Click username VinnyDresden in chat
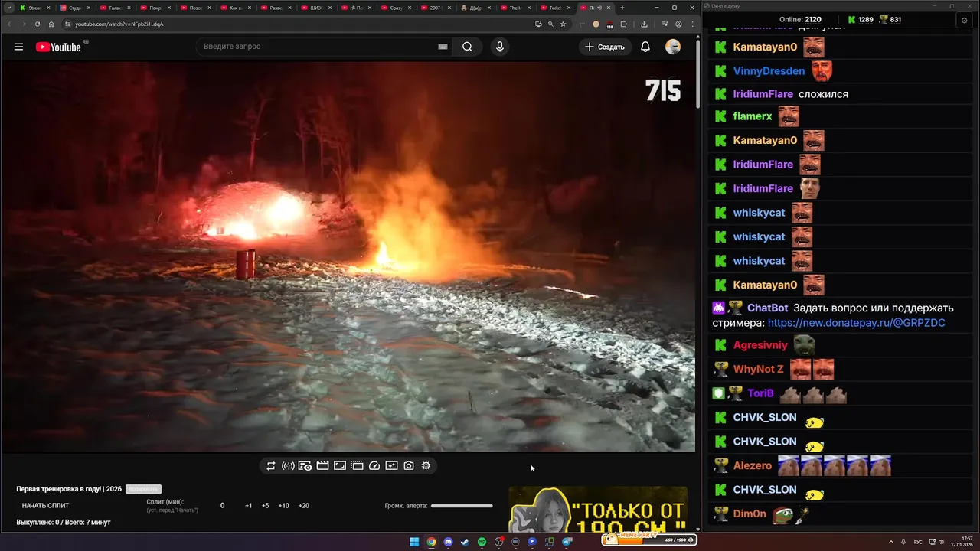This screenshot has height=551, width=980. coord(769,71)
